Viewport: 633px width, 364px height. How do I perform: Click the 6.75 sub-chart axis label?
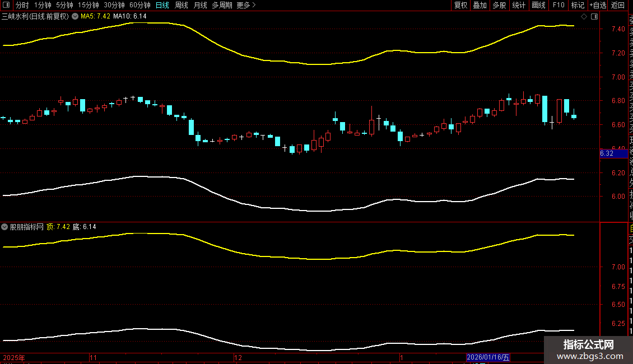(x=618, y=286)
